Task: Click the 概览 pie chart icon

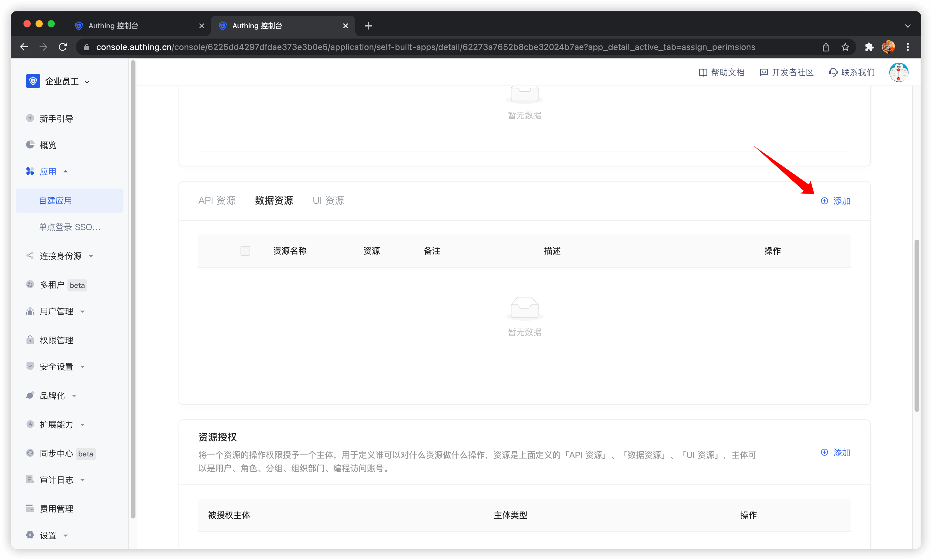Action: coord(30,145)
